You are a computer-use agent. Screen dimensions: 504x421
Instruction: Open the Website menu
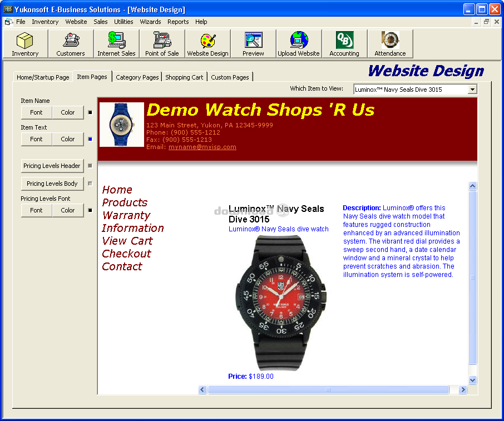(76, 22)
